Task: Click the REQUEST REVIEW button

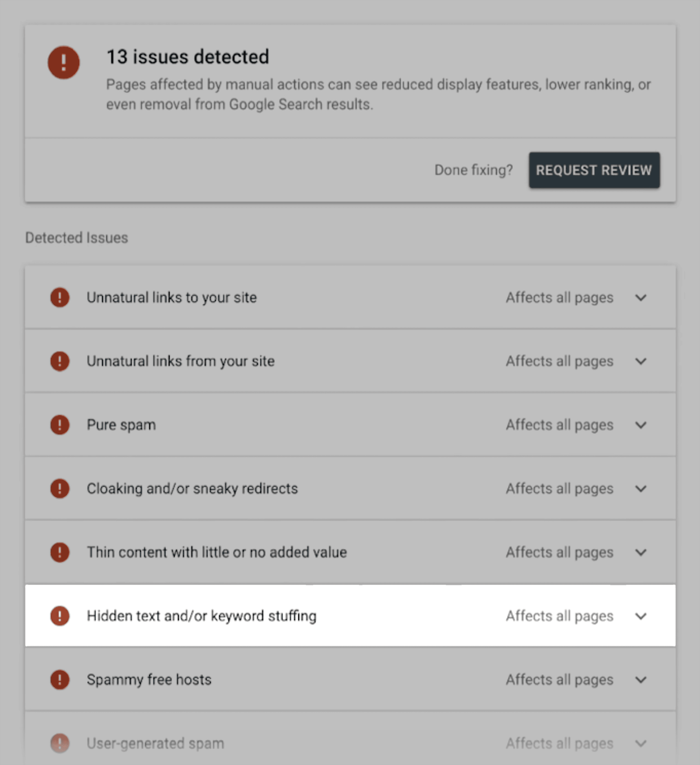Action: coord(594,170)
